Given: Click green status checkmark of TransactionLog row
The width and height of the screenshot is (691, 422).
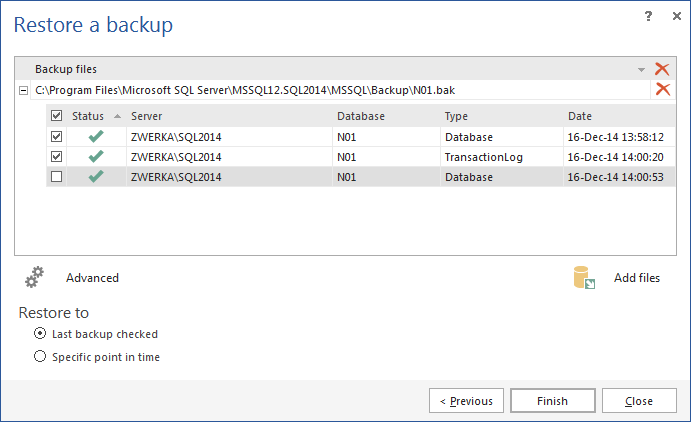Looking at the screenshot, I should click(x=96, y=156).
